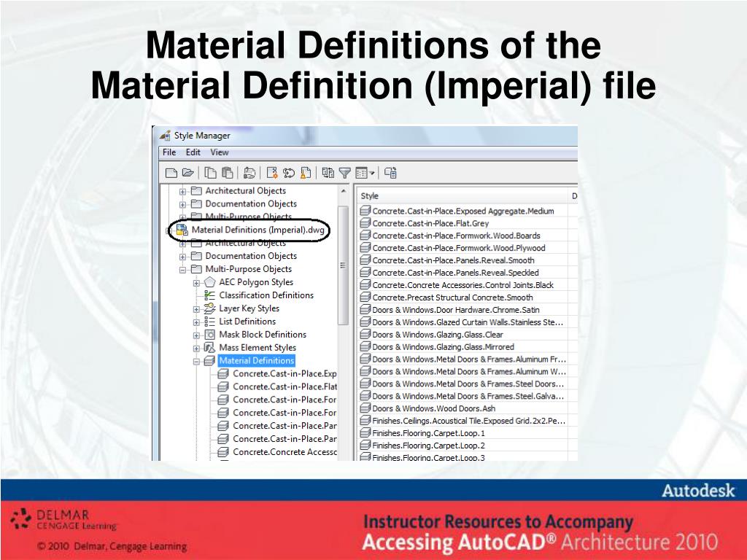The height and width of the screenshot is (560, 747).
Task: Click the Open Drawing folder icon
Action: point(187,173)
